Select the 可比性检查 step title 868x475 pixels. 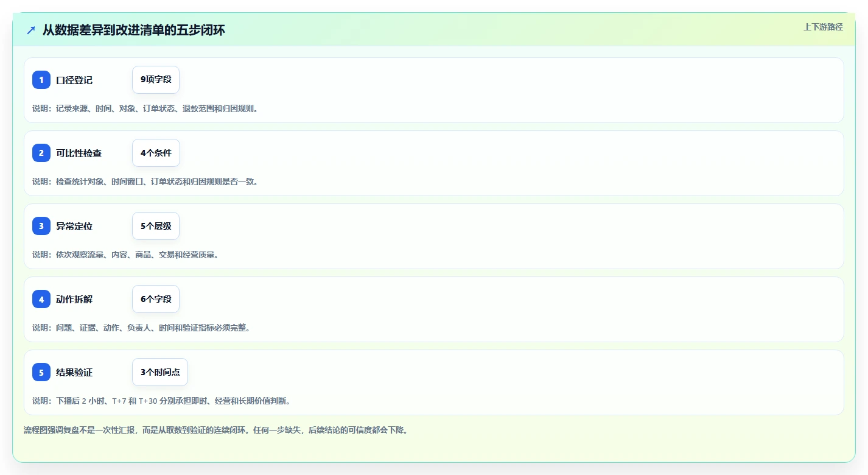(x=79, y=153)
